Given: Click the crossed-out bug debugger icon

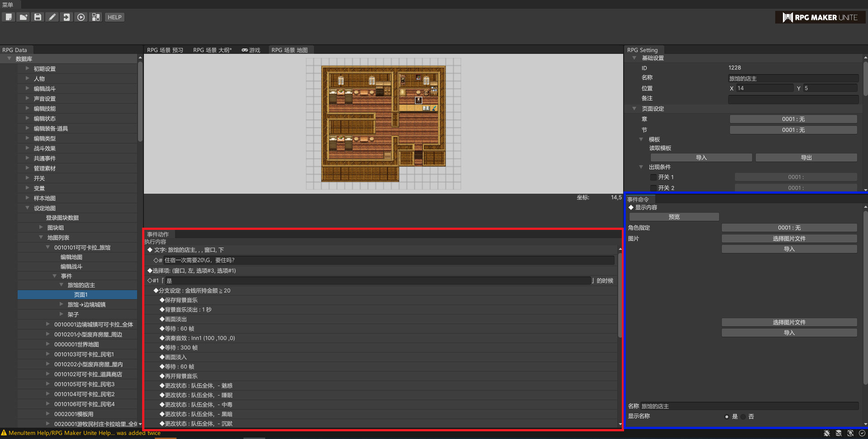Looking at the screenshot, I should [827, 433].
